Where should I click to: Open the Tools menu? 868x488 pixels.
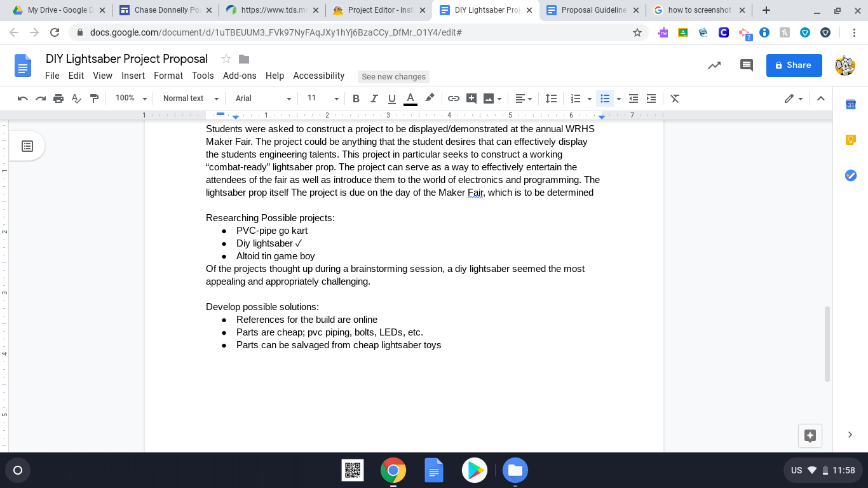tap(203, 76)
